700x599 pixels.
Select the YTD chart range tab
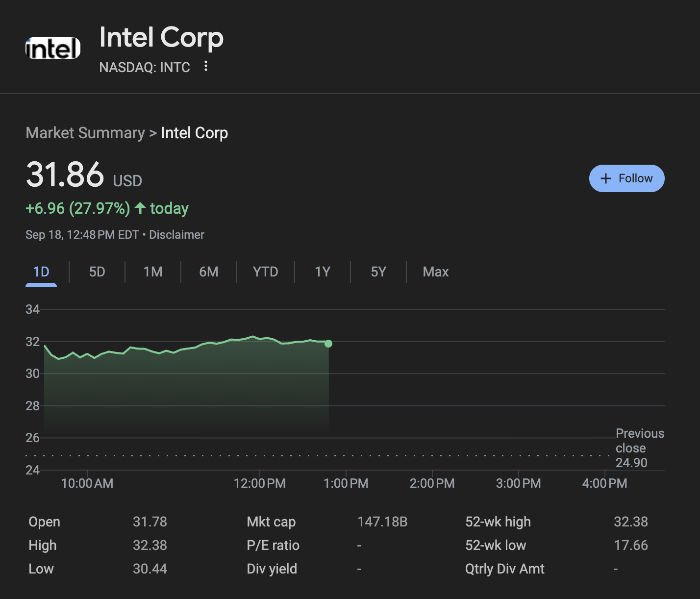[x=265, y=272]
